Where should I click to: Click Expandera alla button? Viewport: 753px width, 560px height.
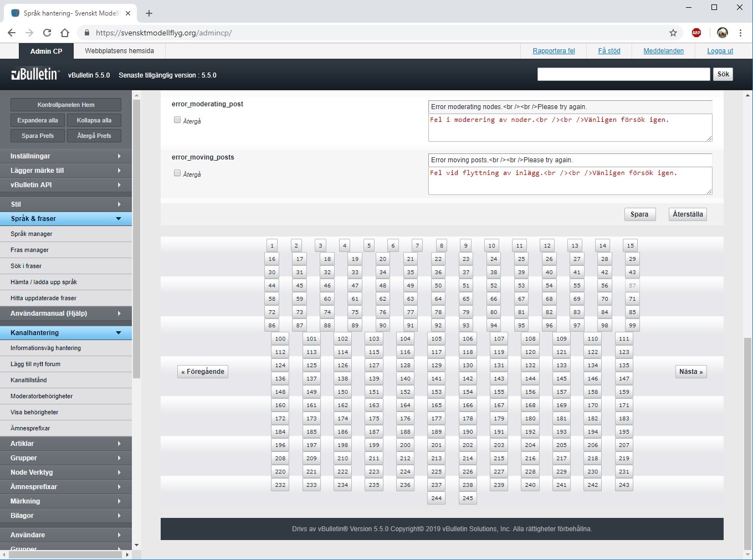pos(38,120)
